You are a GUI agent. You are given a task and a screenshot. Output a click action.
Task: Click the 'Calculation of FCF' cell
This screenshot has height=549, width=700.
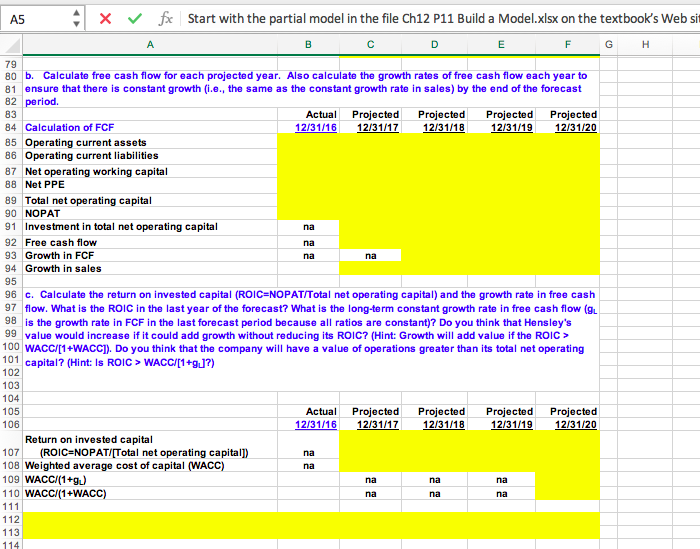[150, 128]
